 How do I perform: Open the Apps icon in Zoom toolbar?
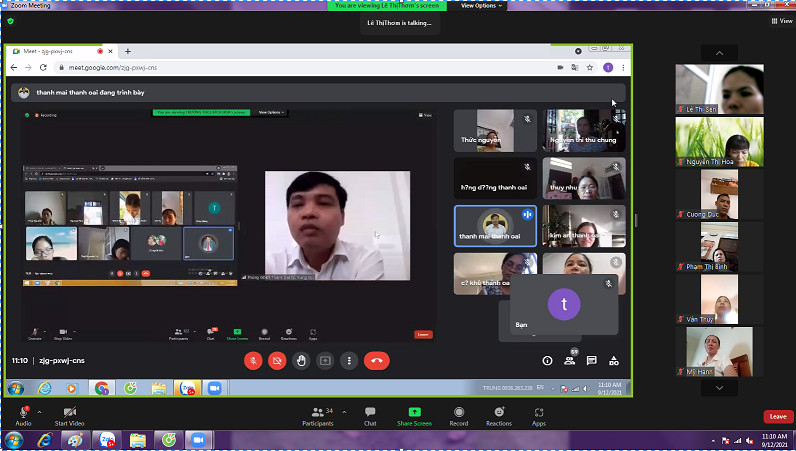(539, 413)
